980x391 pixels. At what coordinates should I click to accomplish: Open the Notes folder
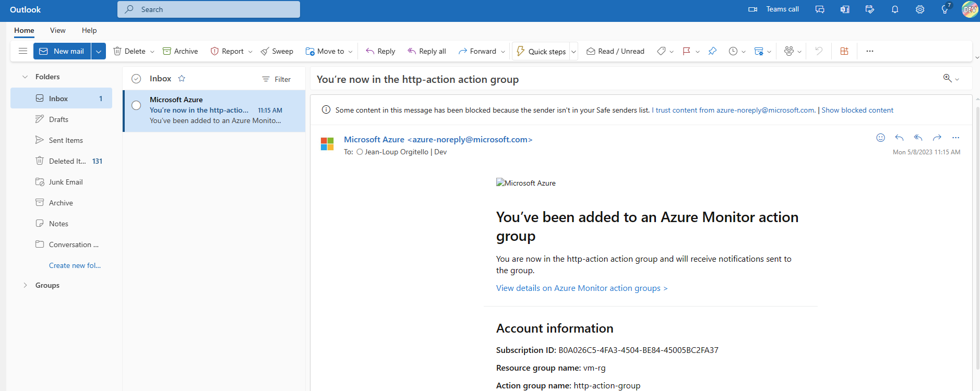pos(61,224)
